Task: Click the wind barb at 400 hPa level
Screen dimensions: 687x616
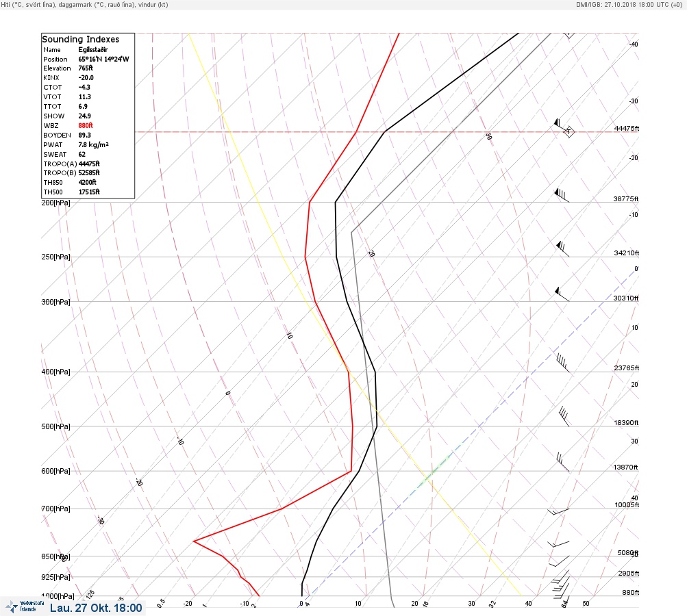Action: click(563, 363)
